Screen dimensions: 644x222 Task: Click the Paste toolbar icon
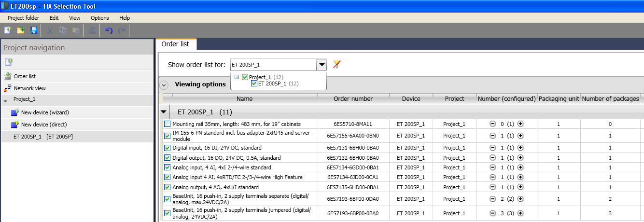tap(76, 30)
